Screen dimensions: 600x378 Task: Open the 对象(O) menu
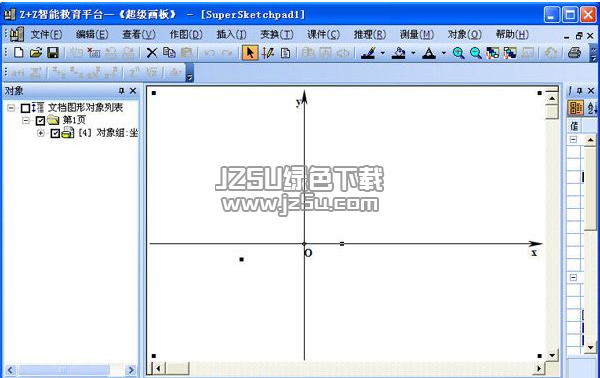(x=465, y=34)
